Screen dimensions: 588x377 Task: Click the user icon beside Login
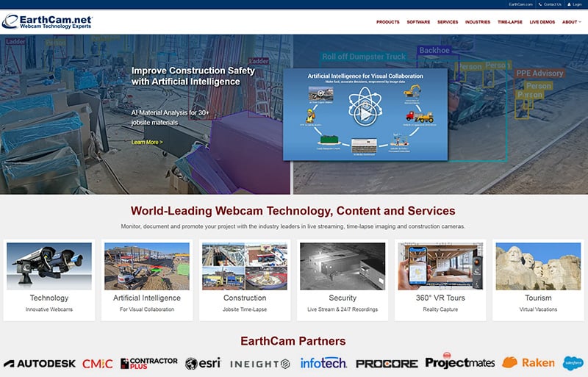(569, 4)
